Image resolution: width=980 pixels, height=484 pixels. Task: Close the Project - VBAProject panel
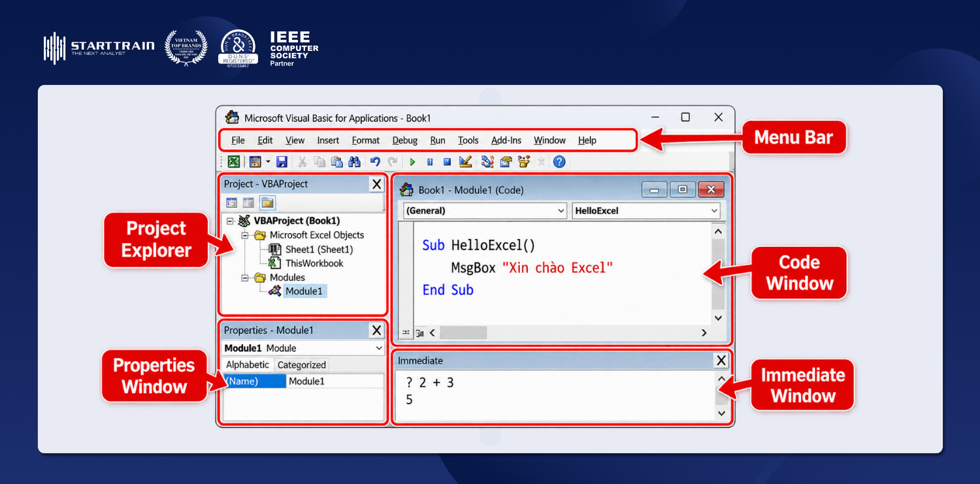click(377, 184)
